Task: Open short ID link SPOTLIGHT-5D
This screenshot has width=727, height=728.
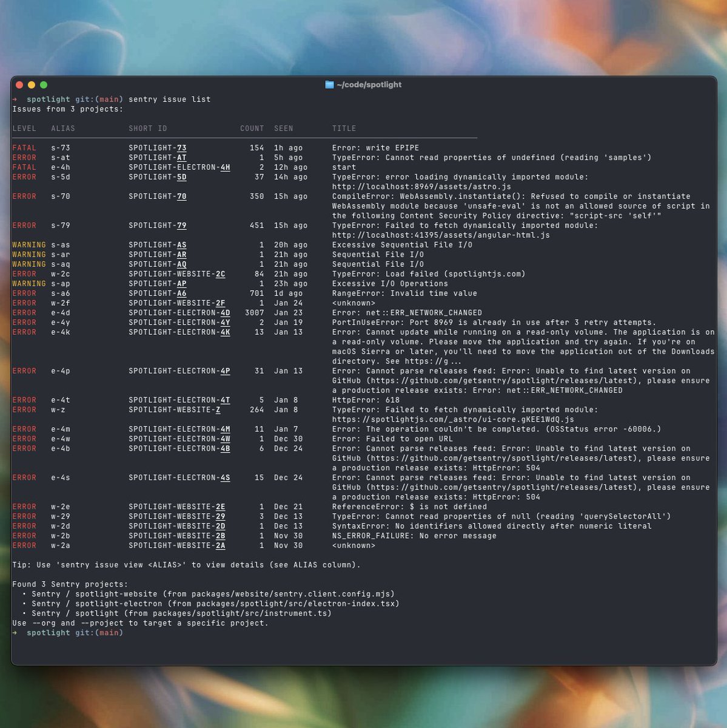Action: [x=158, y=177]
